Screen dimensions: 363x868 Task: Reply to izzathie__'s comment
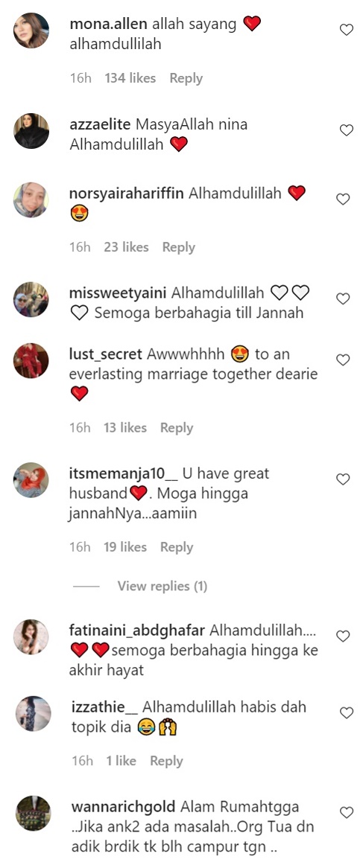(x=166, y=761)
